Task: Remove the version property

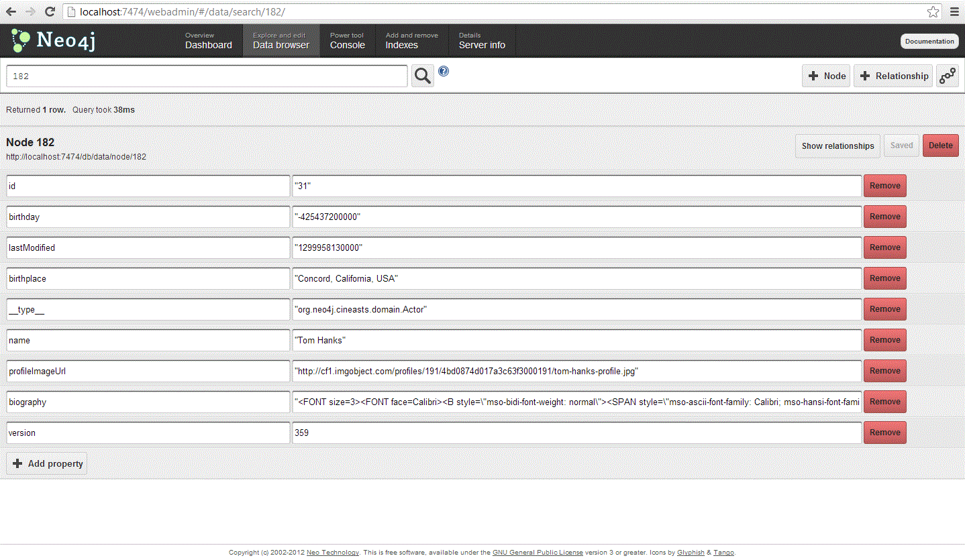Action: (x=884, y=433)
